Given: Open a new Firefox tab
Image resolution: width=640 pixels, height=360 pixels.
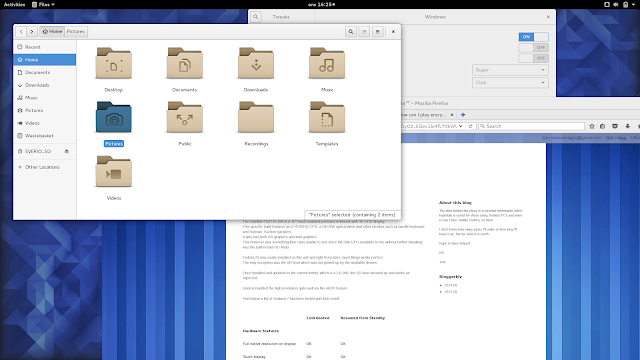Looking at the screenshot, I should (x=463, y=115).
